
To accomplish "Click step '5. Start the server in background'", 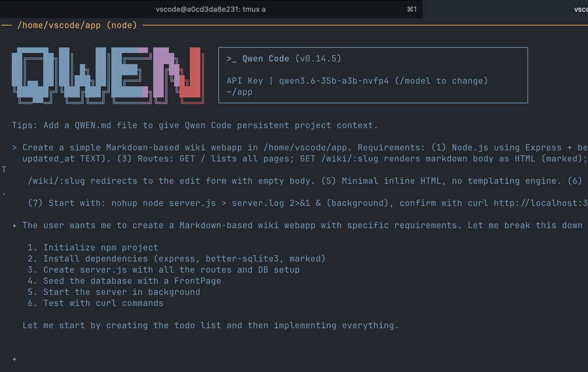I will click(x=114, y=292).
